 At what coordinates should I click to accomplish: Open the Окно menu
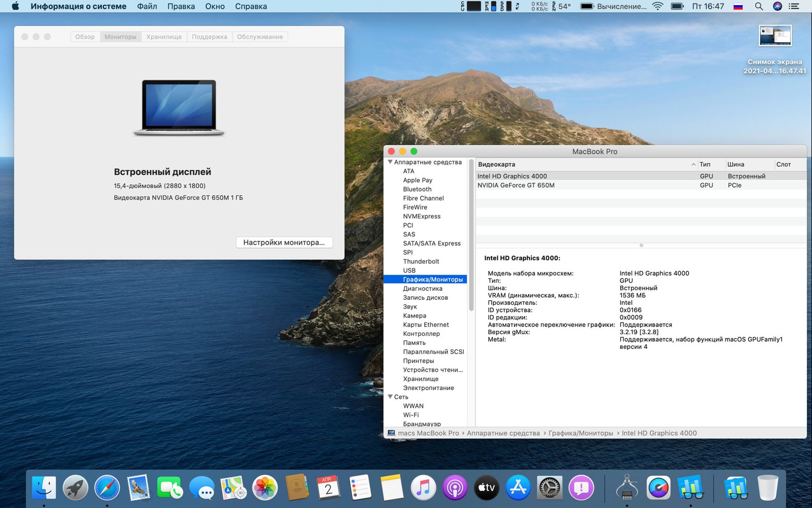pos(215,6)
